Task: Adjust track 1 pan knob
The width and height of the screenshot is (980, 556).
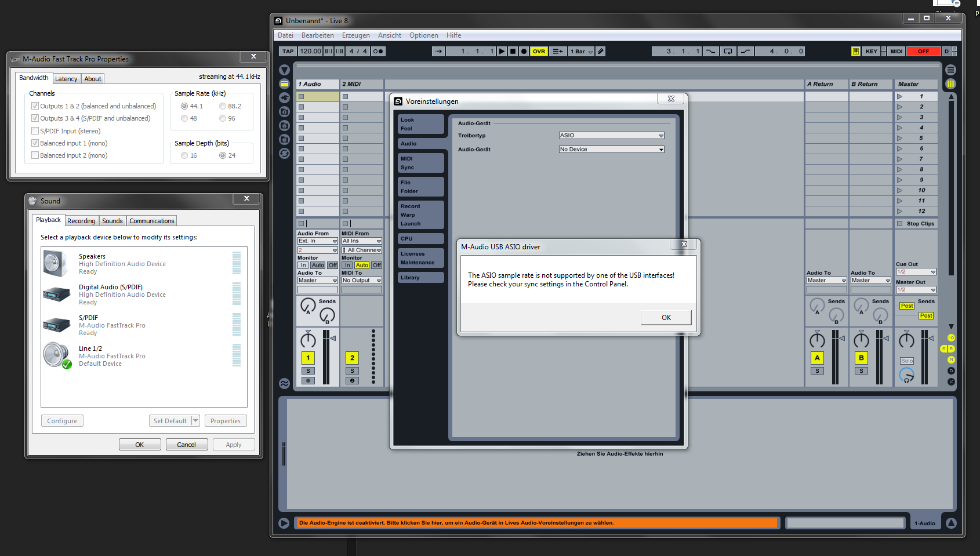Action: [x=308, y=340]
